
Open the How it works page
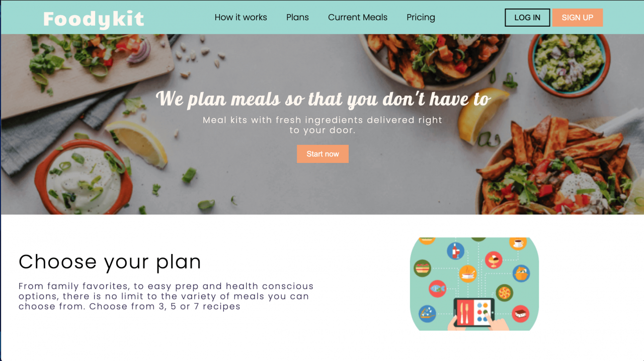click(x=241, y=18)
